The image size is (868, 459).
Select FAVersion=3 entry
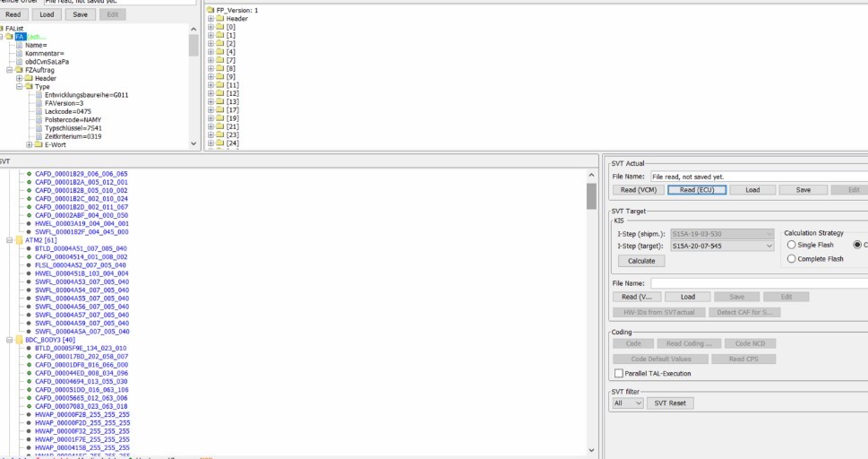pos(64,103)
